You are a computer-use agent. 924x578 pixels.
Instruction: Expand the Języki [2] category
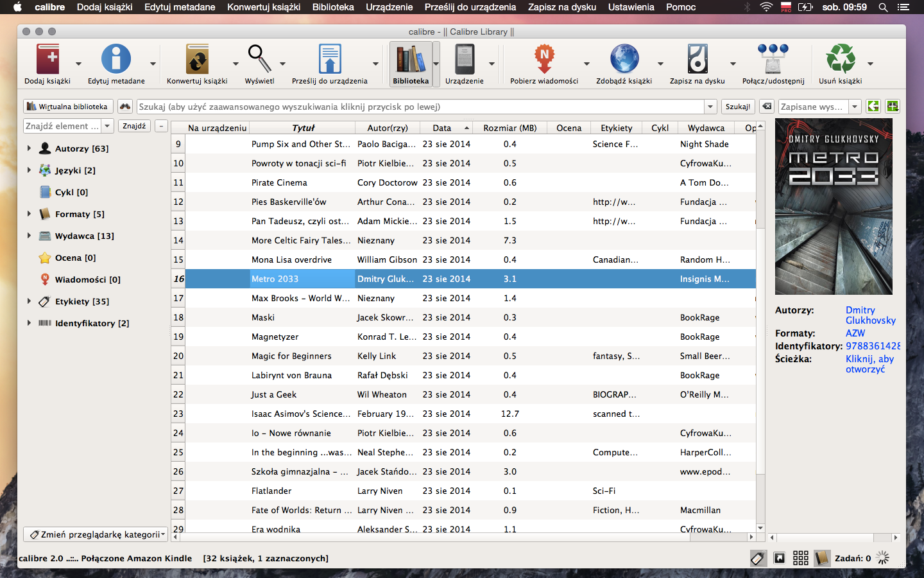pyautogui.click(x=29, y=170)
